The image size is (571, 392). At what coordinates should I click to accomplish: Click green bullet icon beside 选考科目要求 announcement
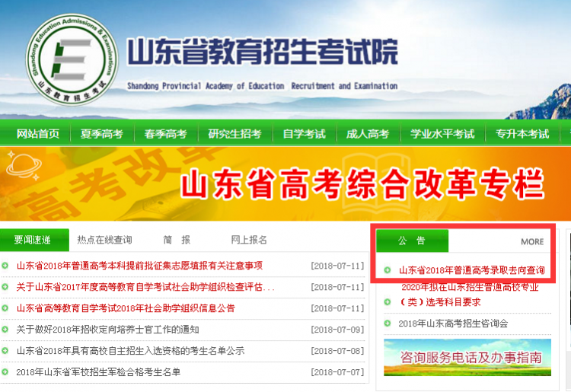click(x=388, y=302)
